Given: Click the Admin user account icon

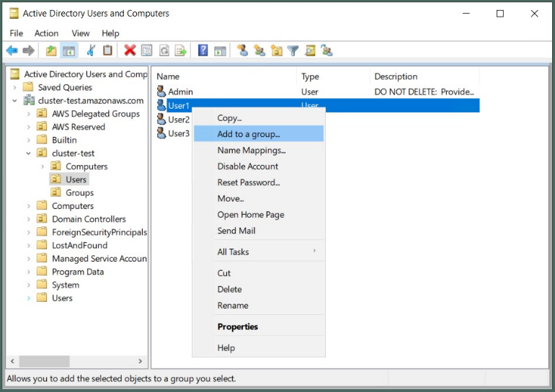Looking at the screenshot, I should coord(161,92).
